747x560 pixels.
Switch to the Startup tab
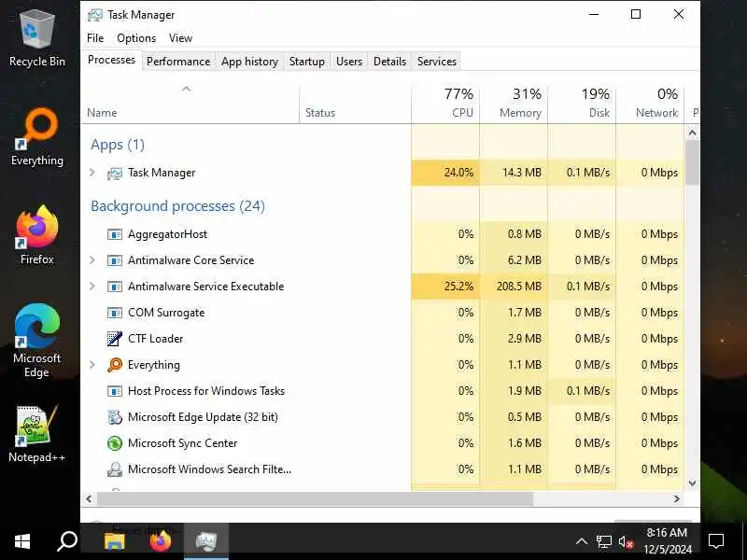point(307,62)
